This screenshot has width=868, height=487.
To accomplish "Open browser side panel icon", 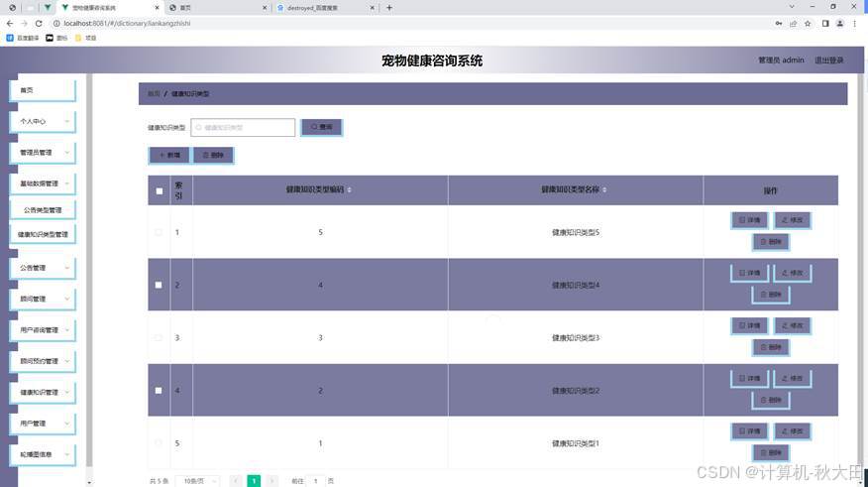I will point(824,23).
